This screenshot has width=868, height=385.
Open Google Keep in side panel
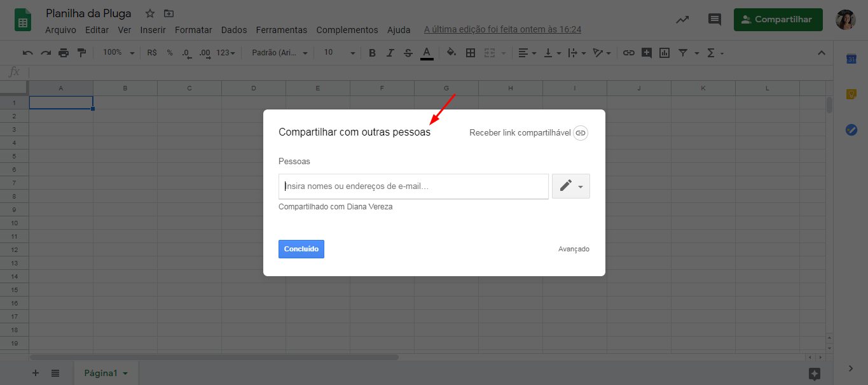pos(851,94)
